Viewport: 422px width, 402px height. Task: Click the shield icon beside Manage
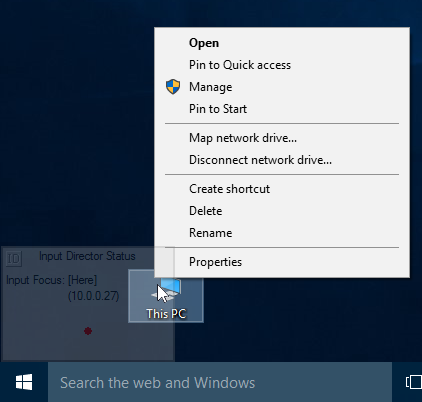[x=173, y=87]
